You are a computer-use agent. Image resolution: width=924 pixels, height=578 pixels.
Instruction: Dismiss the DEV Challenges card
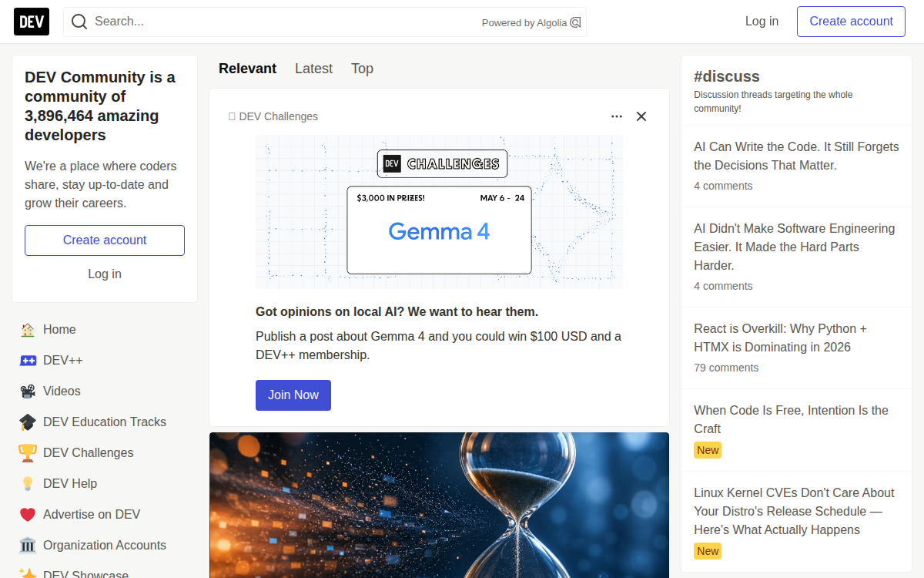point(641,116)
